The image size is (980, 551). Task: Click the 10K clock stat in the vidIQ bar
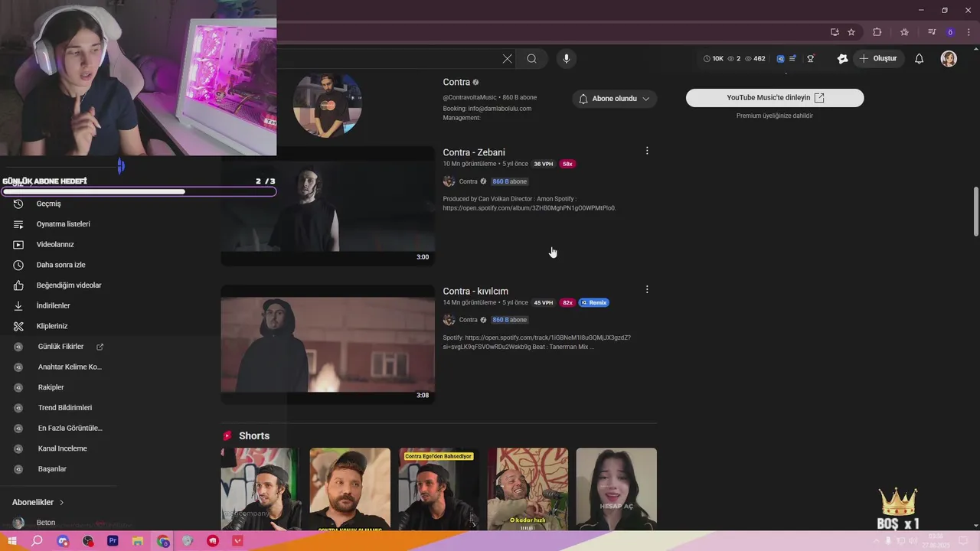tap(713, 59)
